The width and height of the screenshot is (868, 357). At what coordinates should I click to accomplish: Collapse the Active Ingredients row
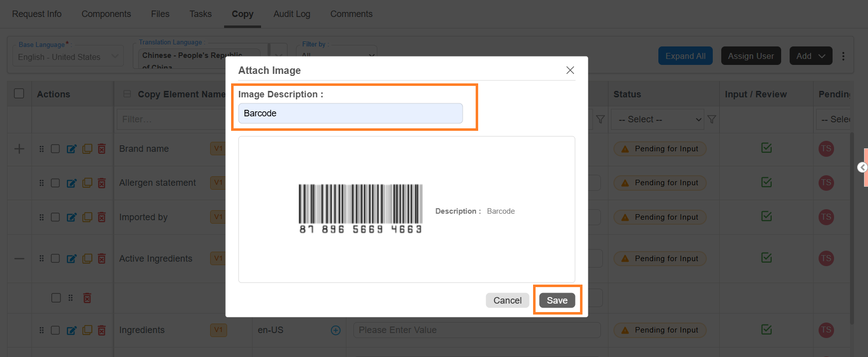(19, 259)
